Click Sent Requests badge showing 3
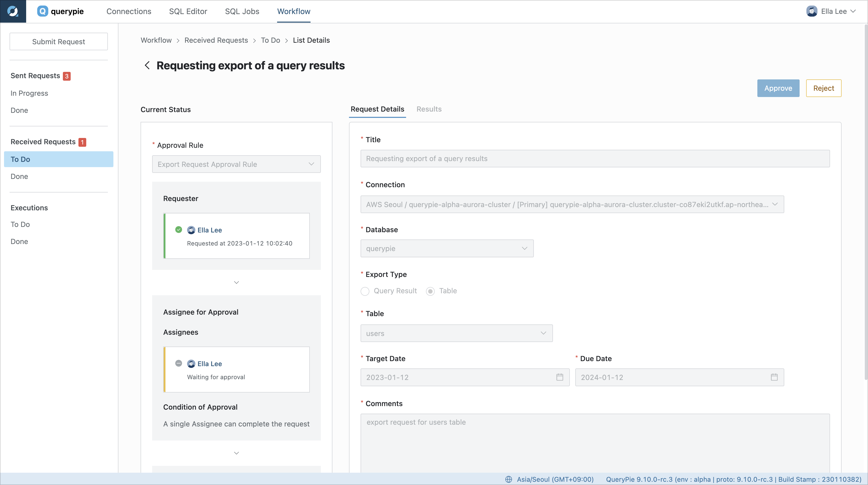The width and height of the screenshot is (868, 485). pyautogui.click(x=67, y=76)
